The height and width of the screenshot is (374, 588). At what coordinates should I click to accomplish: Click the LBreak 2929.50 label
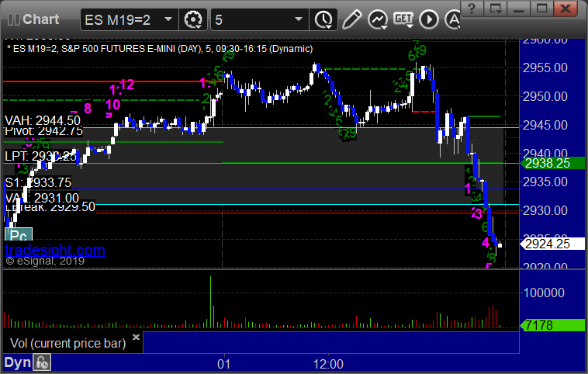click(x=50, y=206)
